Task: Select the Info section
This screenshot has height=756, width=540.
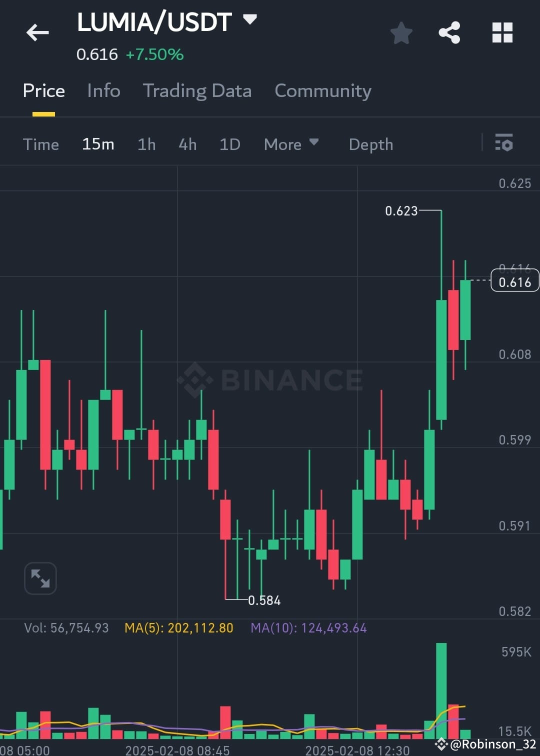Action: [x=103, y=91]
